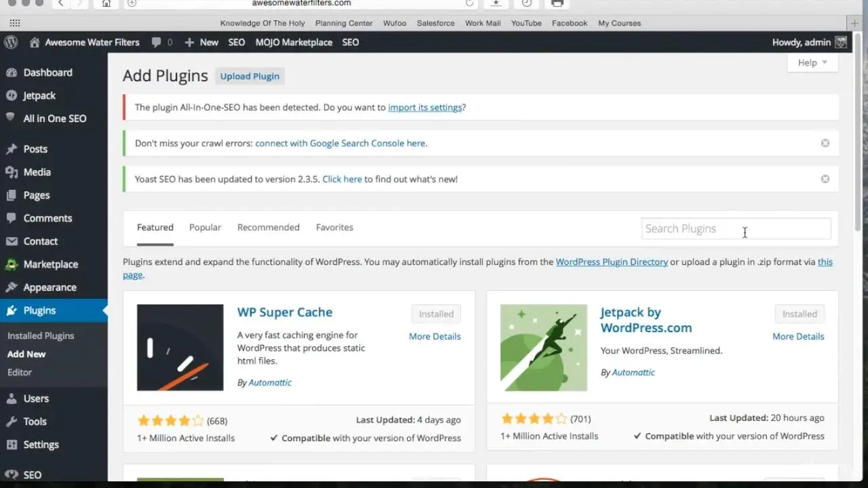Select the All in One SEO shield icon

[x=11, y=118]
